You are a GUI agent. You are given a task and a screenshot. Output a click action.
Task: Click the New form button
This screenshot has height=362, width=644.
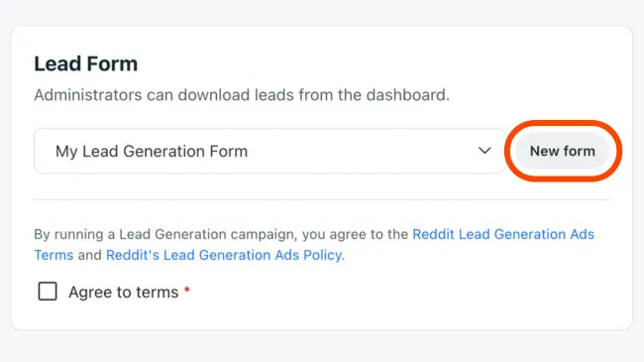coord(562,151)
